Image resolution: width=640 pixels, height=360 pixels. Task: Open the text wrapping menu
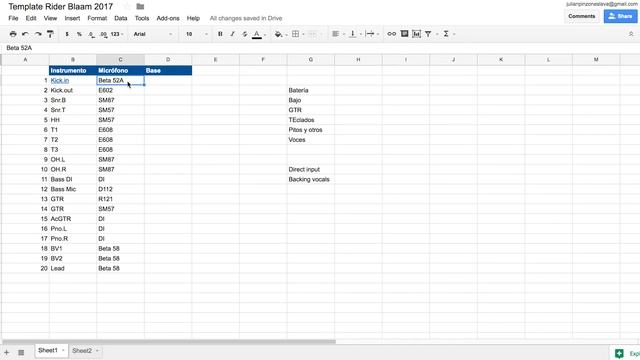(x=372, y=34)
